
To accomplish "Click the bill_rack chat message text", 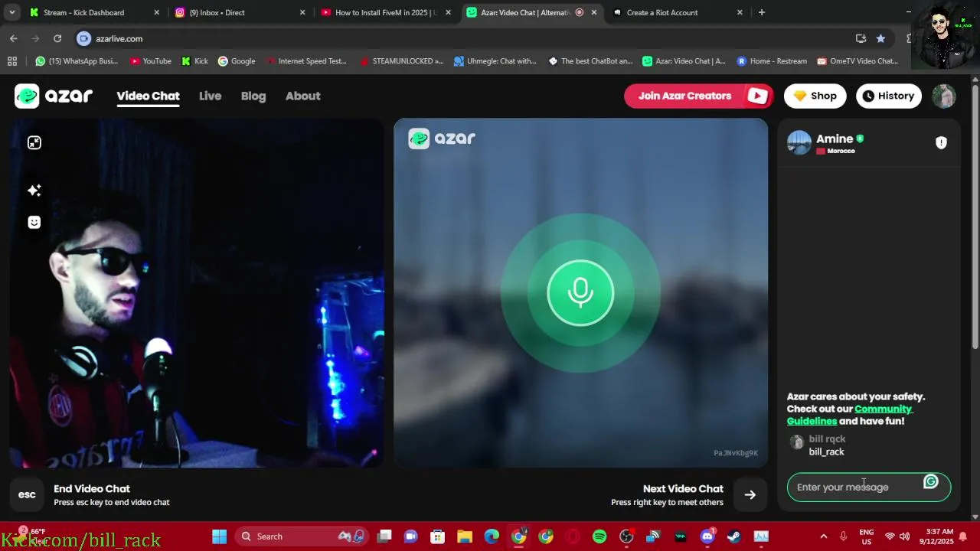I will coord(826,452).
